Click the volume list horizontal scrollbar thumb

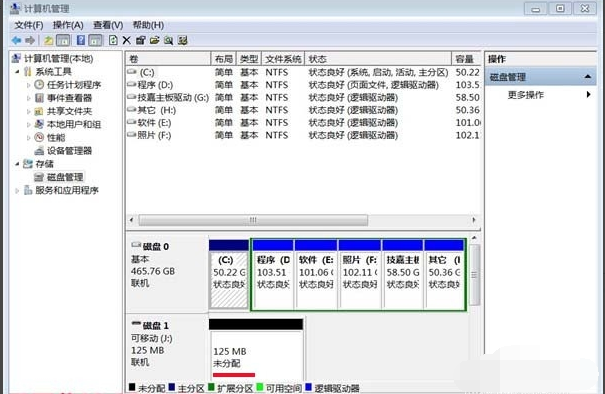point(253,220)
